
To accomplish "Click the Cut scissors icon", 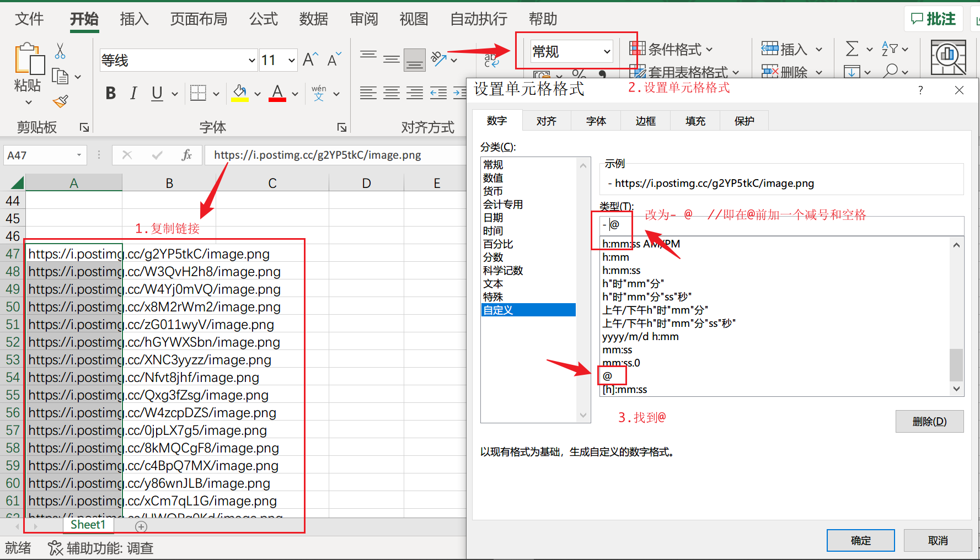I will [60, 51].
